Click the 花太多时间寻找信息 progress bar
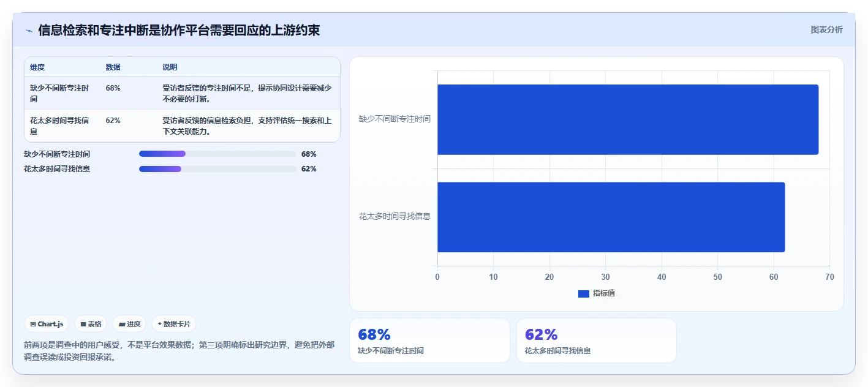This screenshot has width=868, height=387. click(217, 168)
